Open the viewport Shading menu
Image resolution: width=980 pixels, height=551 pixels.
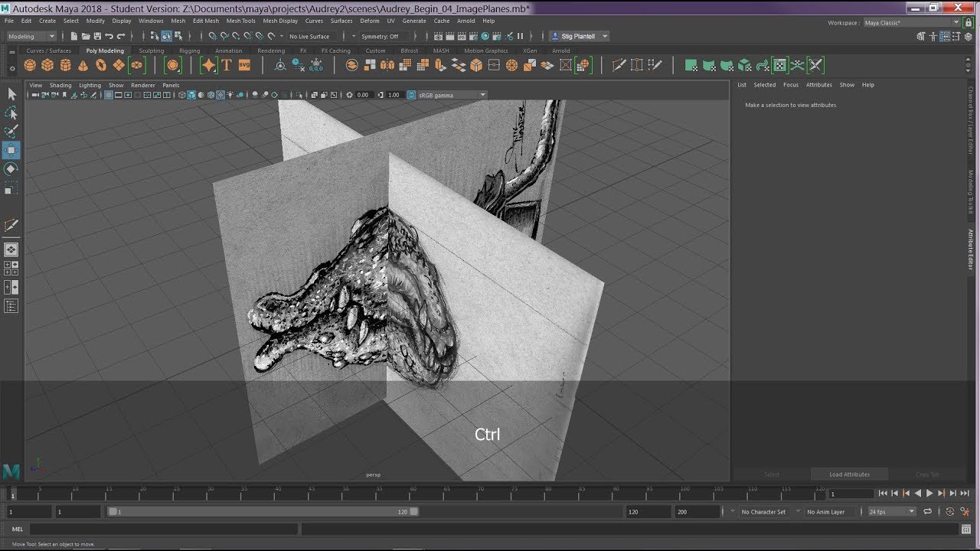(x=60, y=85)
